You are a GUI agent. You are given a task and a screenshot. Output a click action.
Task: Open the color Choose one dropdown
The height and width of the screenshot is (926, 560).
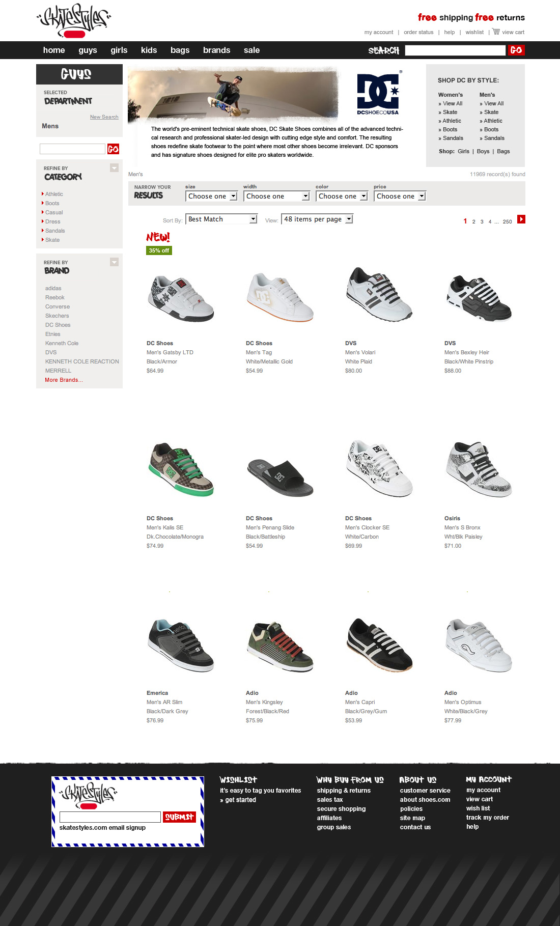(342, 196)
